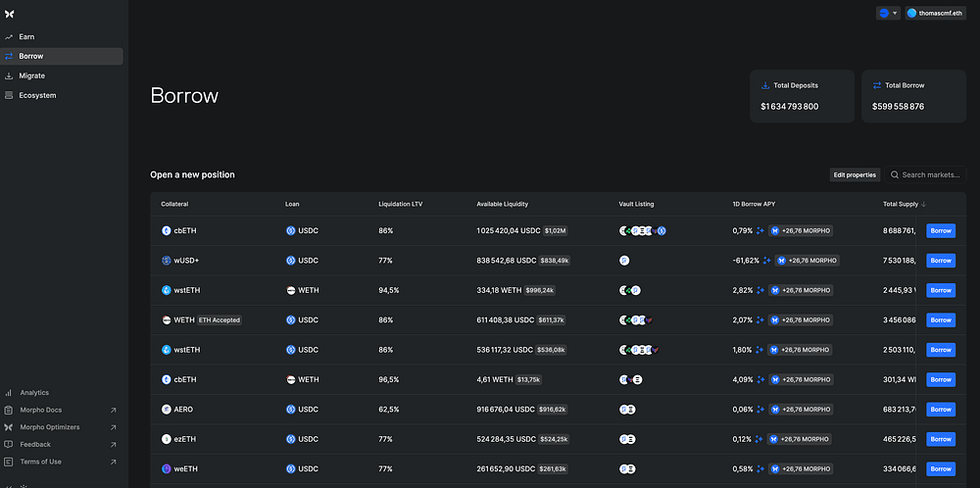Click external arrow beside Feedback
Image resolution: width=980 pixels, height=488 pixels.
click(x=113, y=444)
